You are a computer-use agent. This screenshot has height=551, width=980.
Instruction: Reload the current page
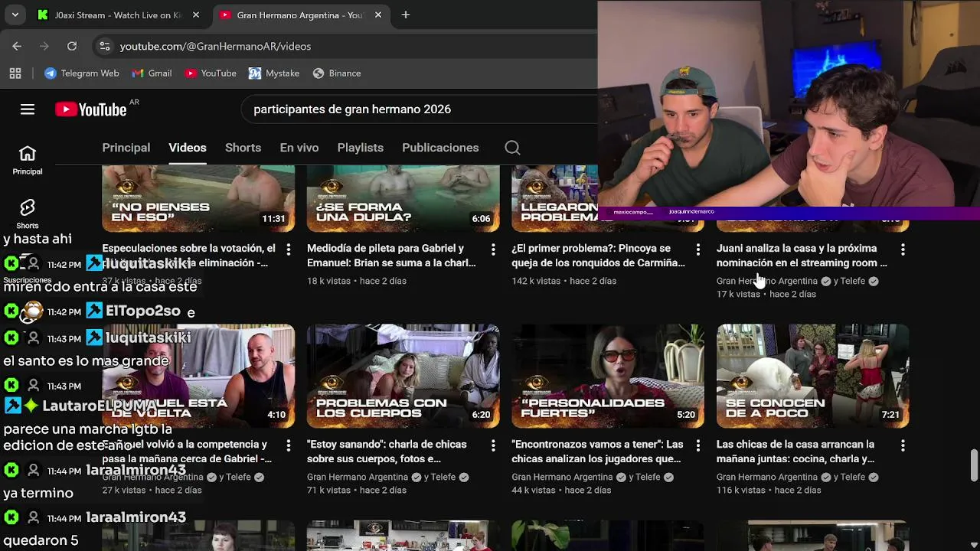click(72, 46)
